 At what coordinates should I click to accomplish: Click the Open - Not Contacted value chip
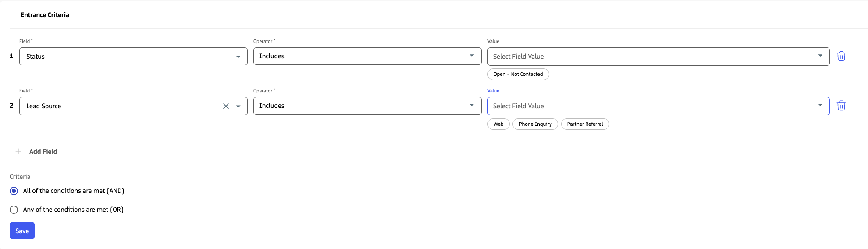coord(518,74)
